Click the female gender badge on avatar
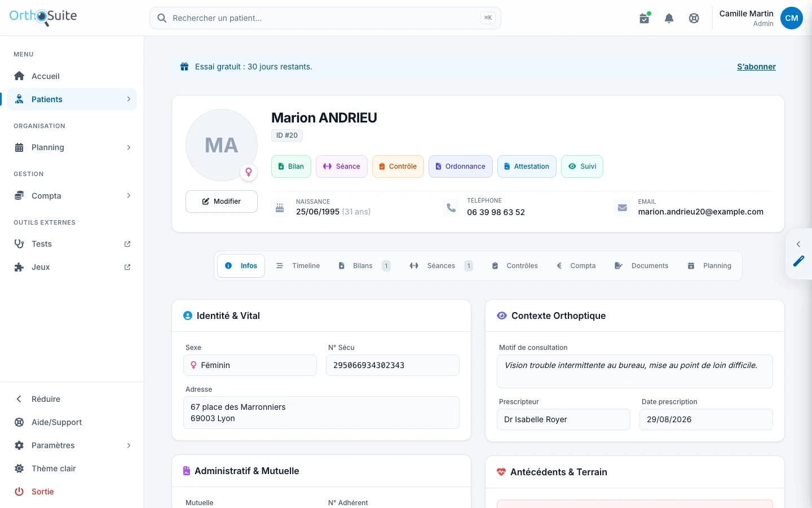This screenshot has height=508, width=812. (249, 172)
